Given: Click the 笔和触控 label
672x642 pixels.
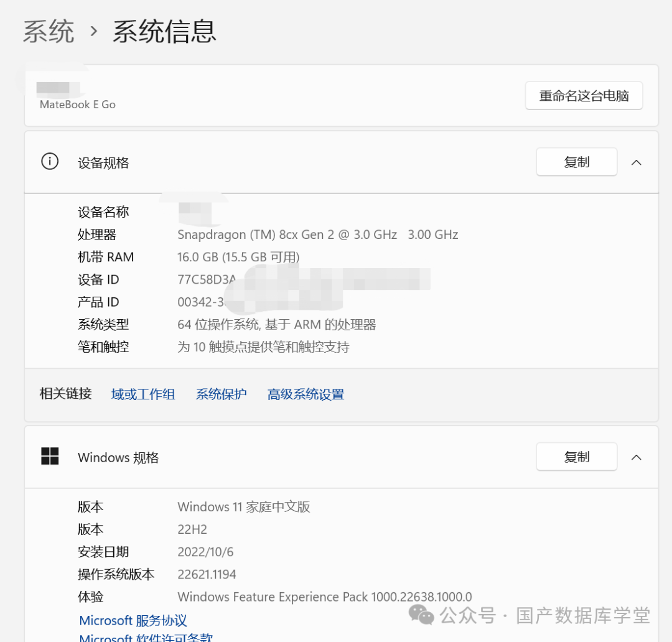Looking at the screenshot, I should click(103, 347).
